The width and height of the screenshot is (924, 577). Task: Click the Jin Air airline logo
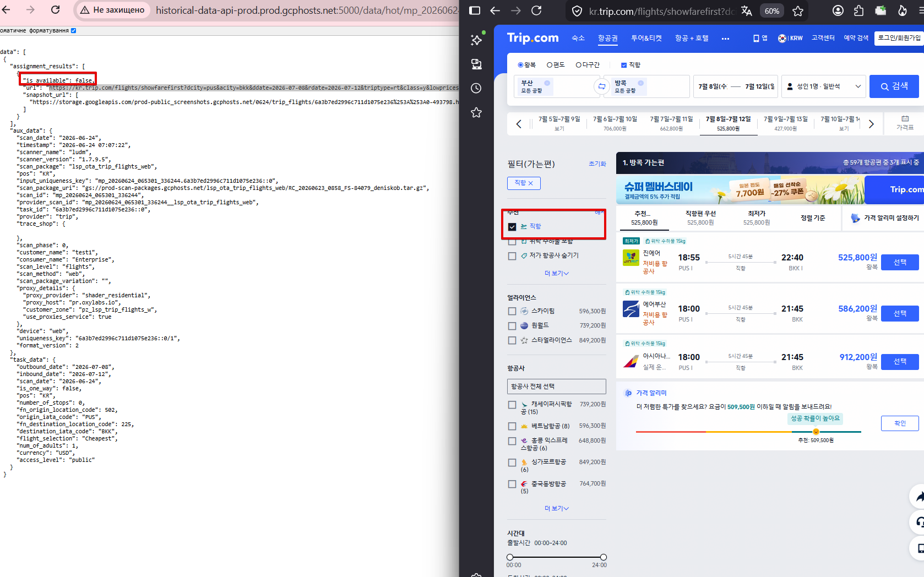pyautogui.click(x=631, y=258)
